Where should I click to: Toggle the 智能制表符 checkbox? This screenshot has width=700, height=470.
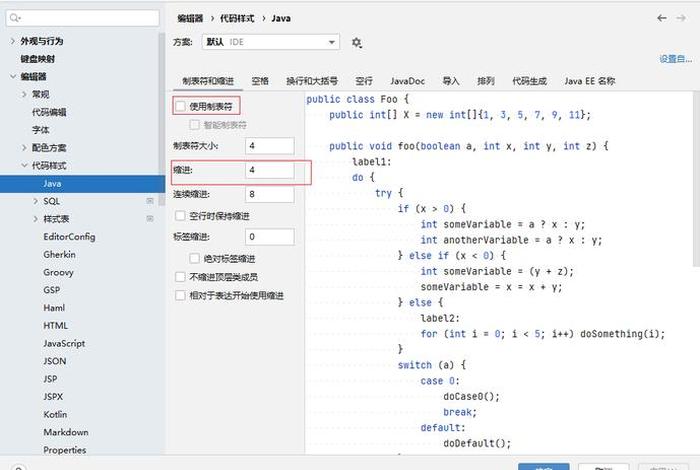tap(194, 125)
